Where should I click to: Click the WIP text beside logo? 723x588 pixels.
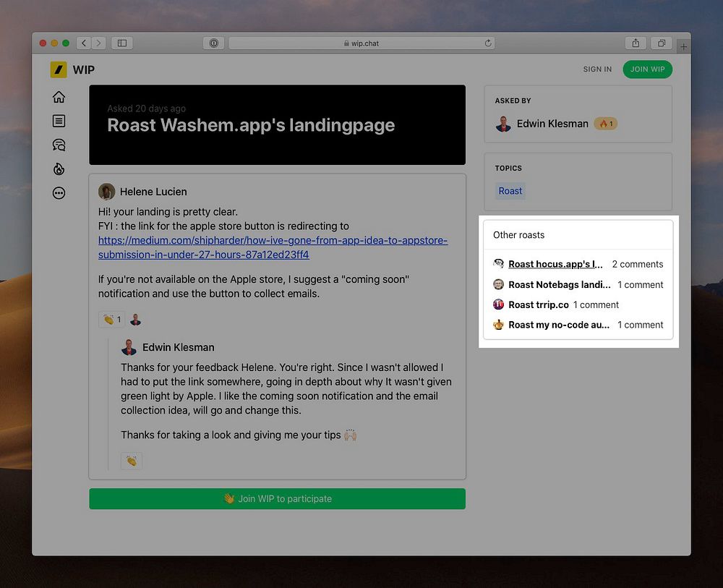click(x=83, y=69)
